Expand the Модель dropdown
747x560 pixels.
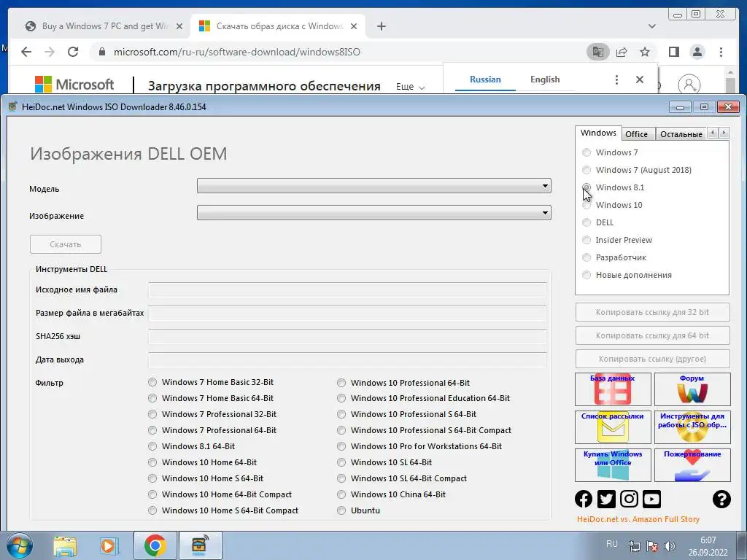[x=374, y=186]
